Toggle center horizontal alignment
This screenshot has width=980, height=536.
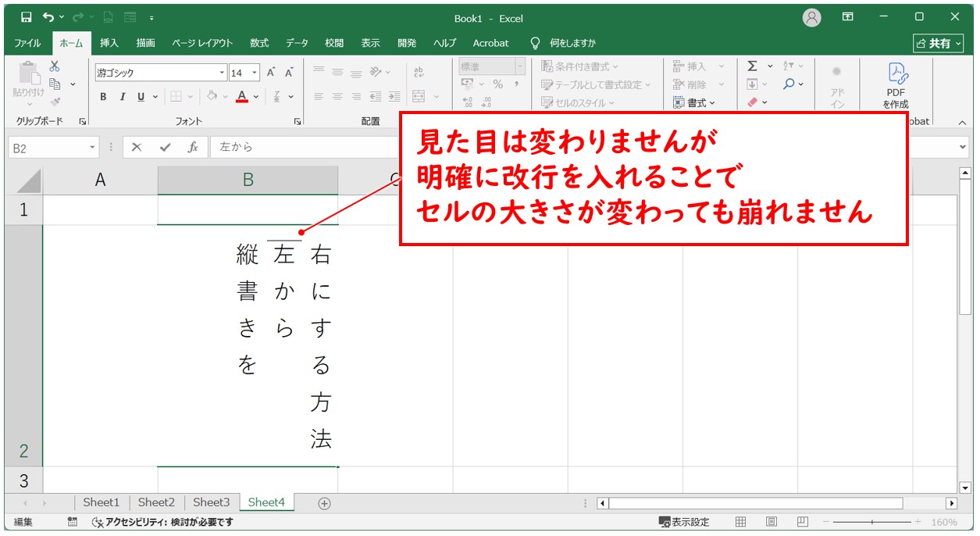click(337, 97)
